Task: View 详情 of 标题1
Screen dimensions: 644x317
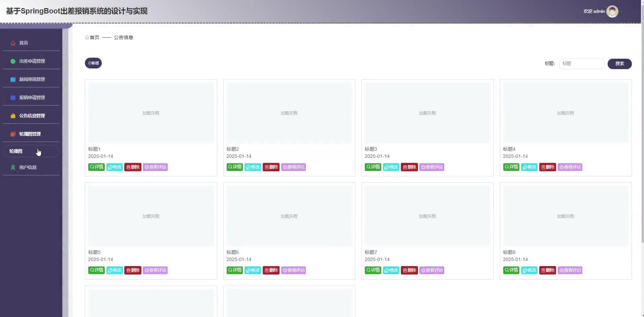Action: [96, 167]
